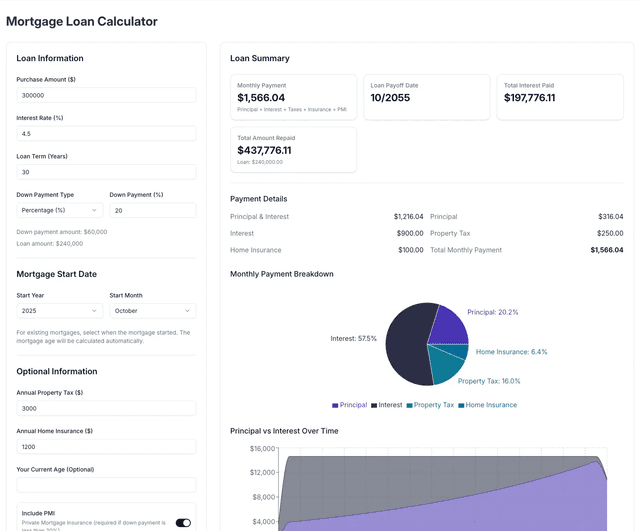640x531 pixels.
Task: Click the Property Tax legend item
Action: [x=430, y=405]
